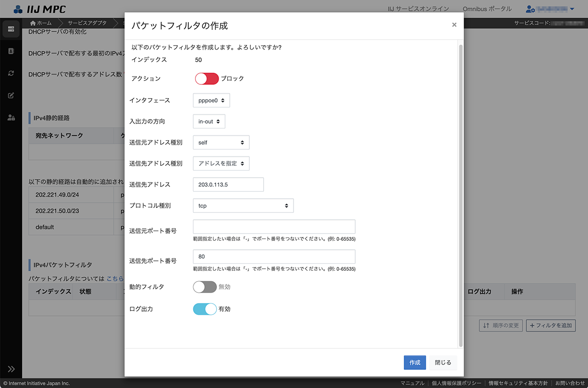Open the IIJ サービスオンライン menu item

pos(418,9)
